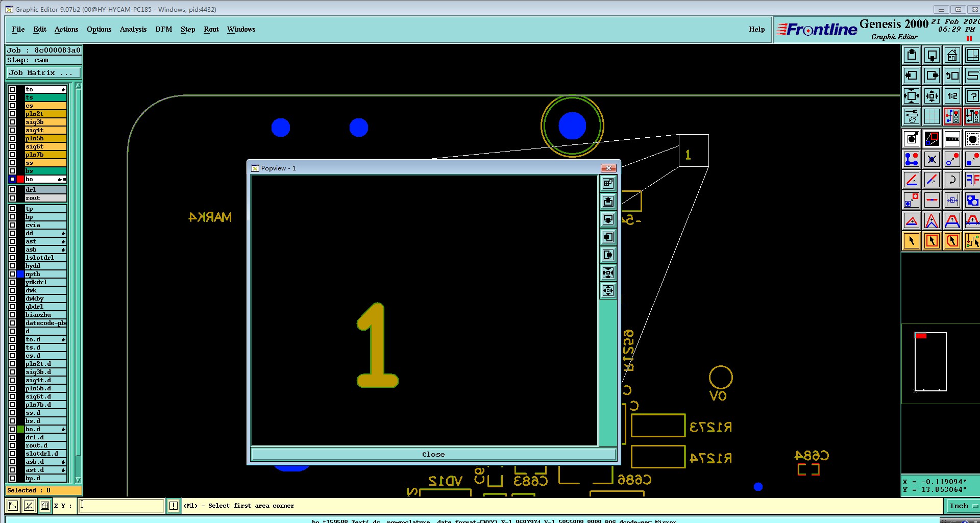Click the arrow marker on layer asb
980x523 pixels.
tap(63, 250)
